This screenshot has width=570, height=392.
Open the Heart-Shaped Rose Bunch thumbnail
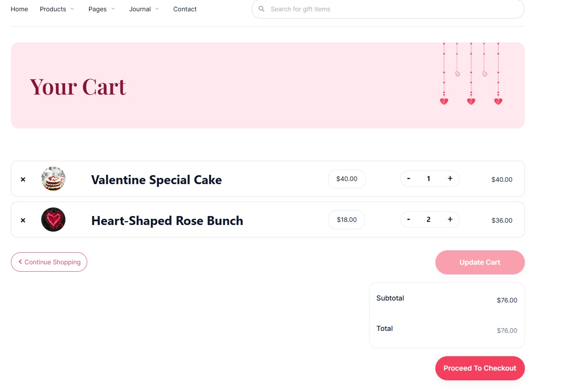click(53, 220)
